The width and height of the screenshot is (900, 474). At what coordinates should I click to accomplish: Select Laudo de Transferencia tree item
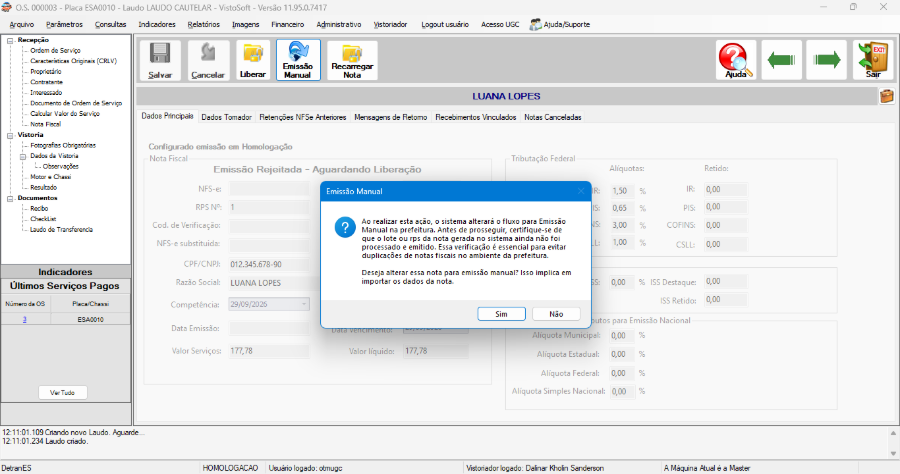point(61,230)
